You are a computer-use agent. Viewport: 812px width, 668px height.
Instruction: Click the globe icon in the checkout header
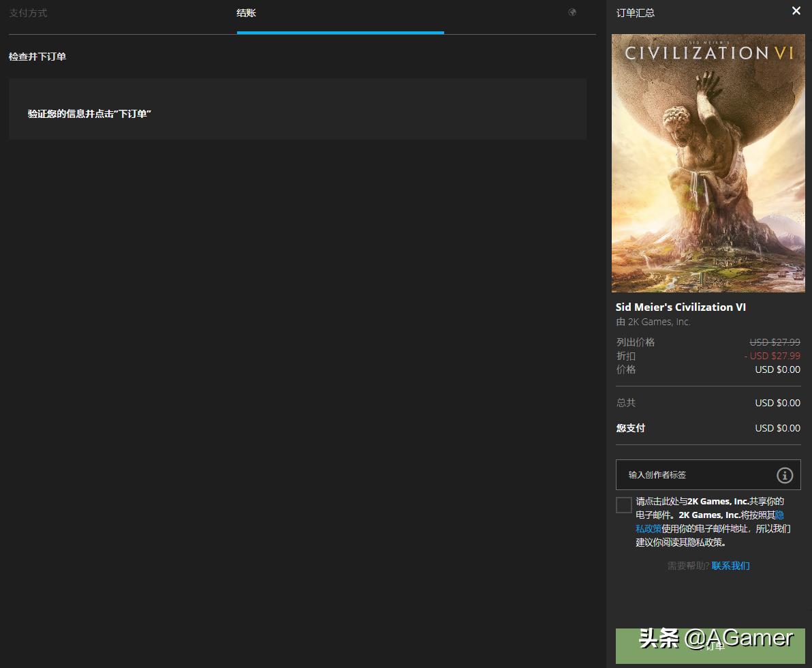(x=572, y=12)
